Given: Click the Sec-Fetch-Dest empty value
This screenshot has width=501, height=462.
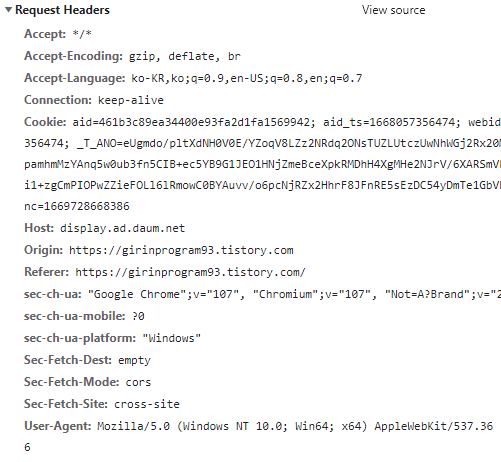Looking at the screenshot, I should point(134,360).
